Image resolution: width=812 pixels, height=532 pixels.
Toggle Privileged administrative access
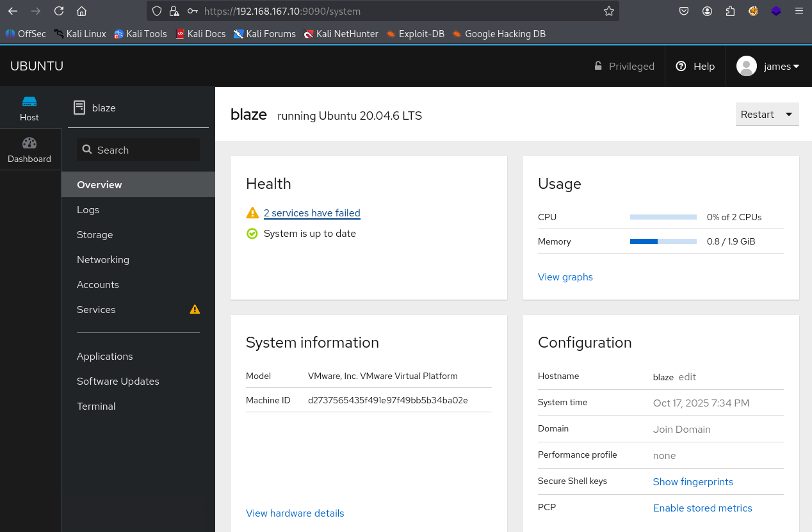[624, 66]
